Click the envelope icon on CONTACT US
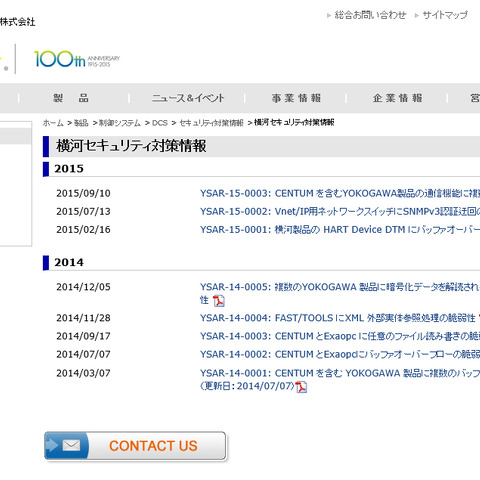The height and width of the screenshot is (480, 480). tap(71, 445)
